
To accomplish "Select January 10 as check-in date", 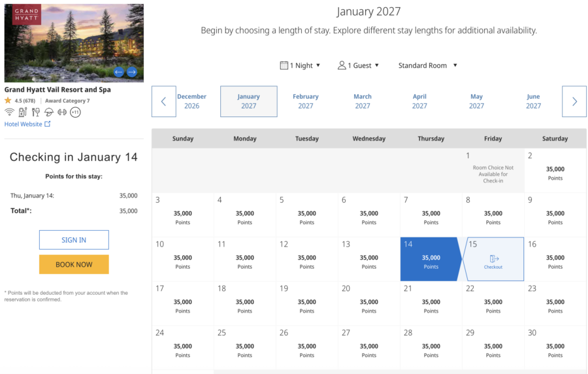I will [183, 259].
